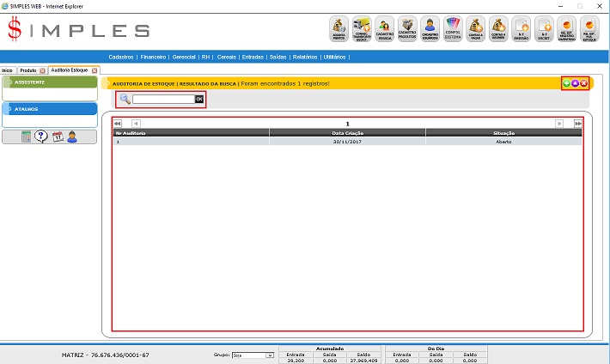Select the audit row dated 30/11/2017

347,142
